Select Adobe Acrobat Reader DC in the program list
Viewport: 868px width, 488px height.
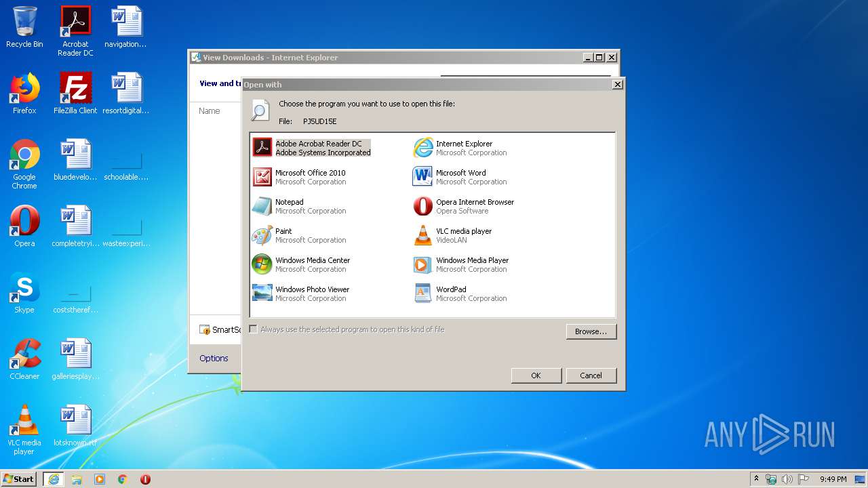312,148
